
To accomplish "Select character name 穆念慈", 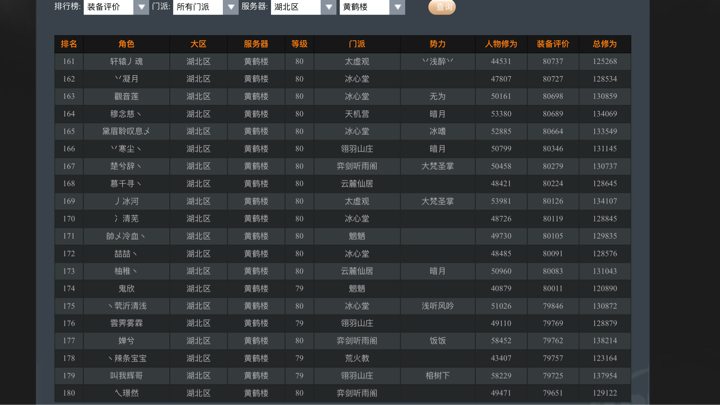I will pyautogui.click(x=126, y=114).
